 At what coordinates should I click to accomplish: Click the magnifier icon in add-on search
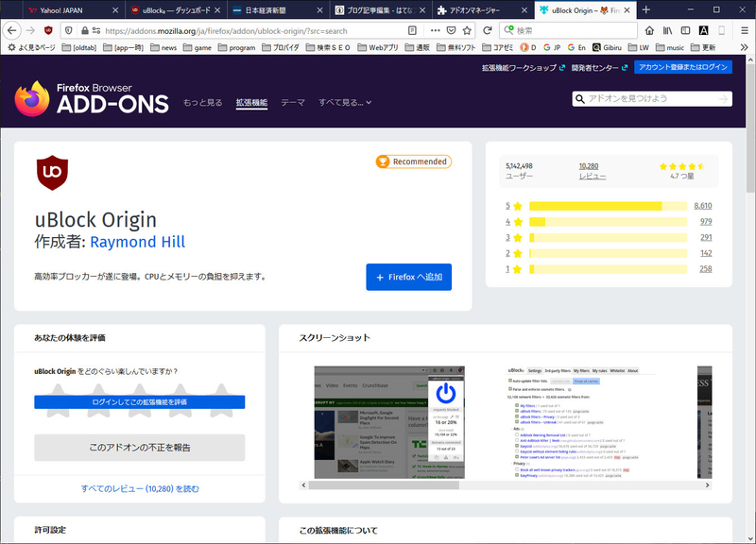click(580, 99)
